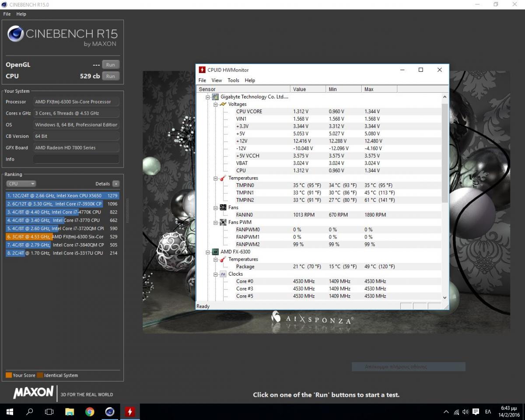
Task: Open HWMonitor View menu
Action: pos(217,80)
